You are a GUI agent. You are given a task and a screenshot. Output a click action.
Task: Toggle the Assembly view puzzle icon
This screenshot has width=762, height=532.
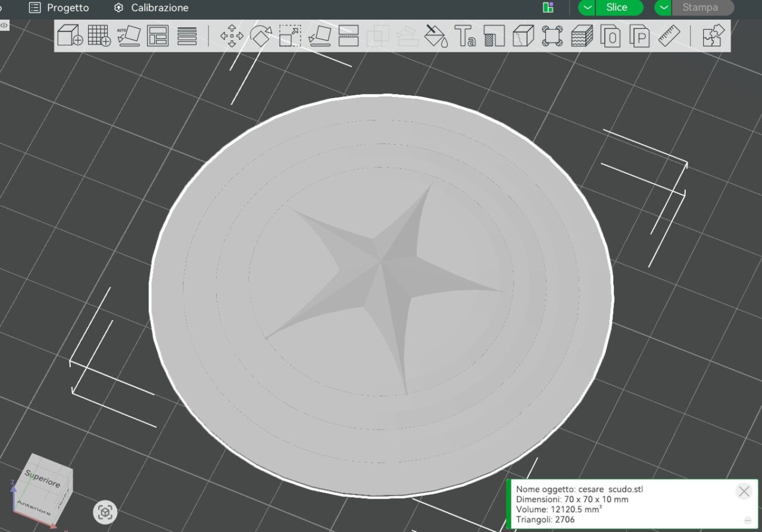coord(713,36)
